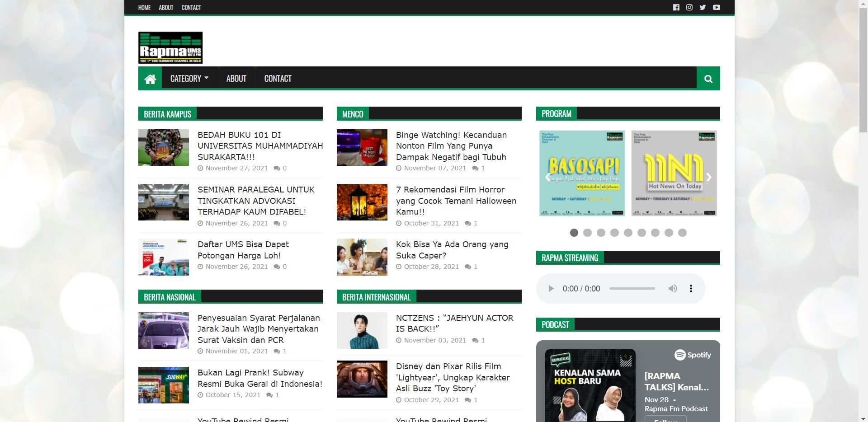The width and height of the screenshot is (868, 422).
Task: Click the Halloween lantern thumbnail
Action: 362,202
